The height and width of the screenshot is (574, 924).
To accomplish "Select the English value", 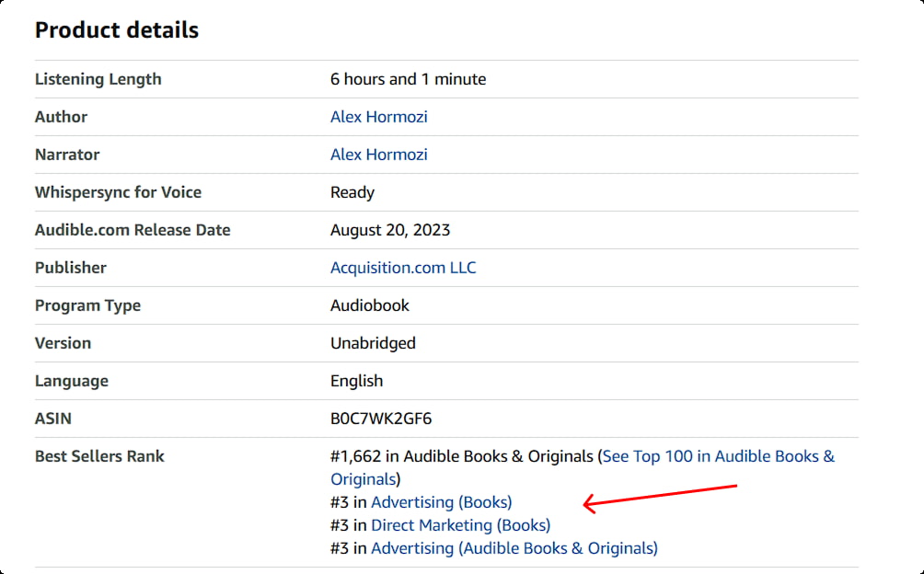I will (x=356, y=381).
